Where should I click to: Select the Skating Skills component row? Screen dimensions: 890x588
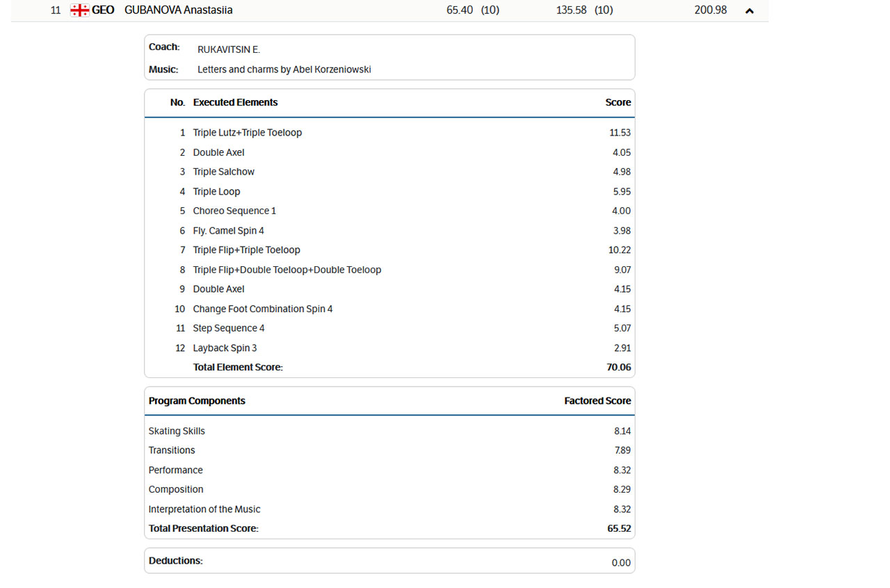click(177, 431)
